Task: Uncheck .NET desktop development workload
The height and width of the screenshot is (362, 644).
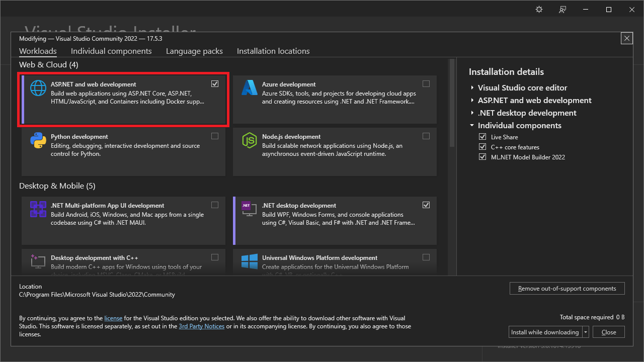Action: [x=426, y=205]
